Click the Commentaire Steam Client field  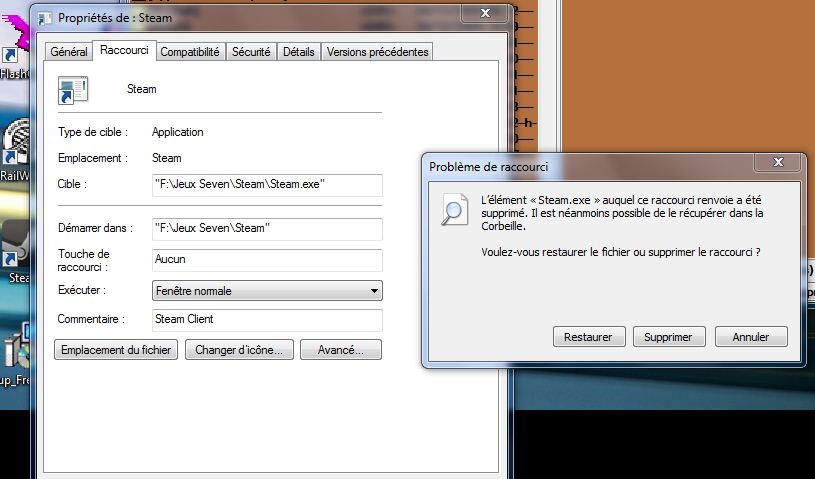pyautogui.click(x=267, y=320)
